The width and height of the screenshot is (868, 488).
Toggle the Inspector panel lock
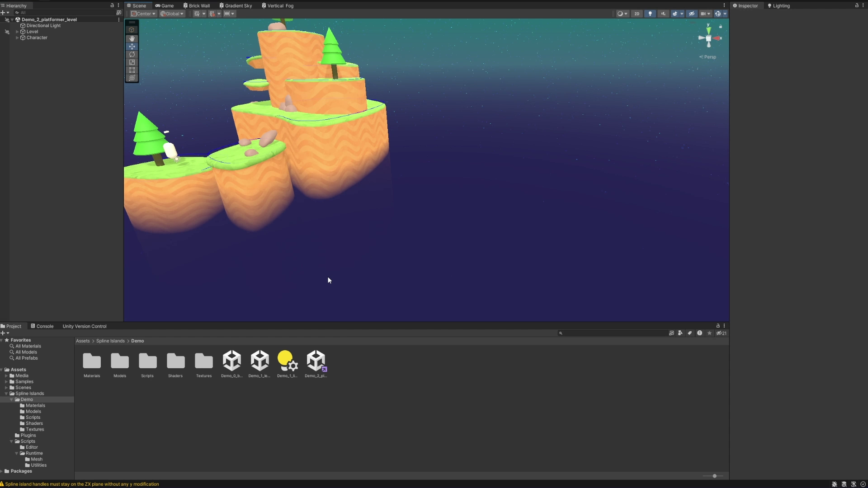click(x=857, y=5)
